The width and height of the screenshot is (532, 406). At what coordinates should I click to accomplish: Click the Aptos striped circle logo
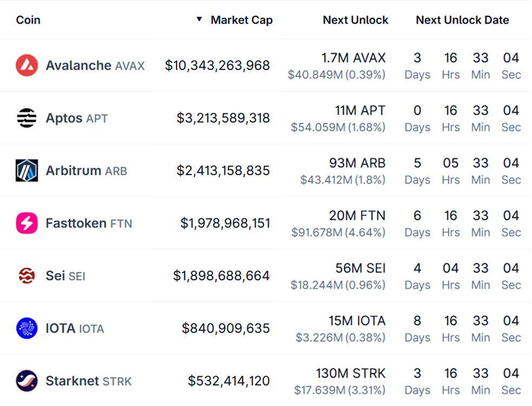(x=27, y=118)
